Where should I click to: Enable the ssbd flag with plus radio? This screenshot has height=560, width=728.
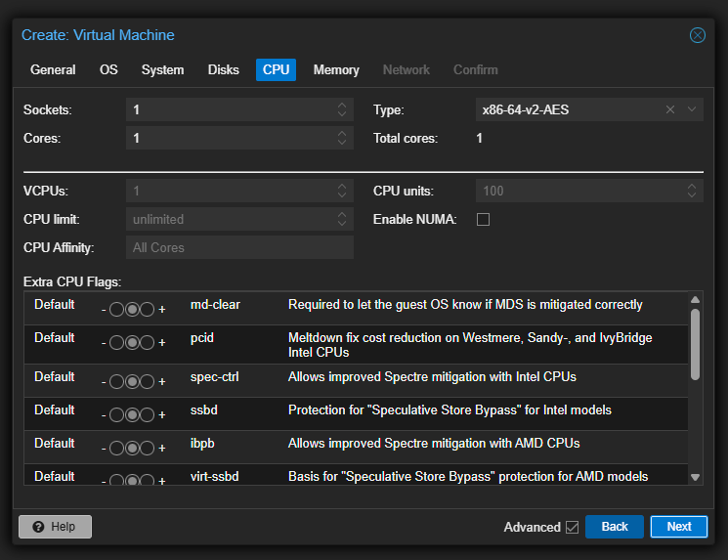pos(148,415)
